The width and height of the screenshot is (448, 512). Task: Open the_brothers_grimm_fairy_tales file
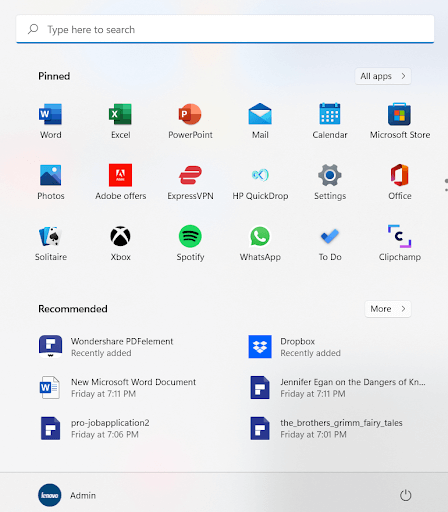326,429
